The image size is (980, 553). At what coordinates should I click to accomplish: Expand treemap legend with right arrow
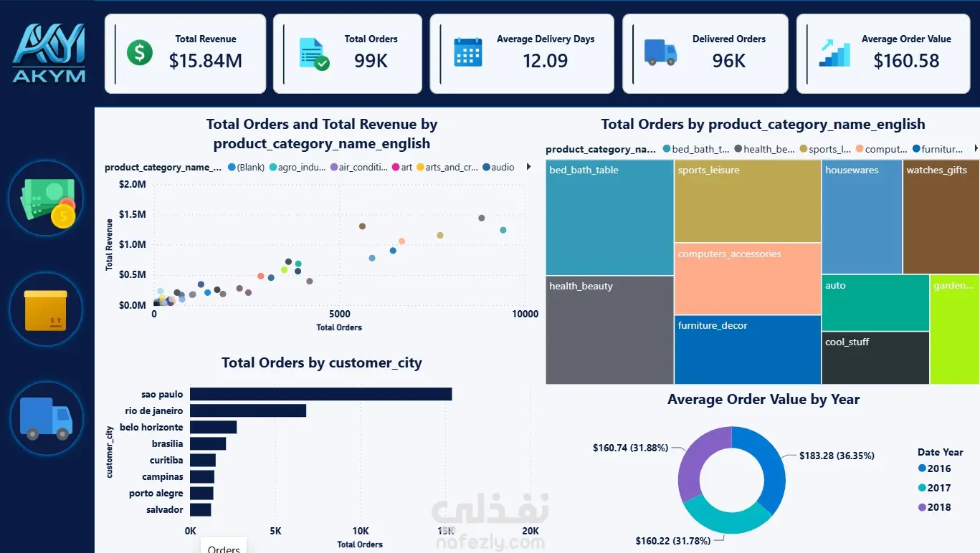coord(976,149)
